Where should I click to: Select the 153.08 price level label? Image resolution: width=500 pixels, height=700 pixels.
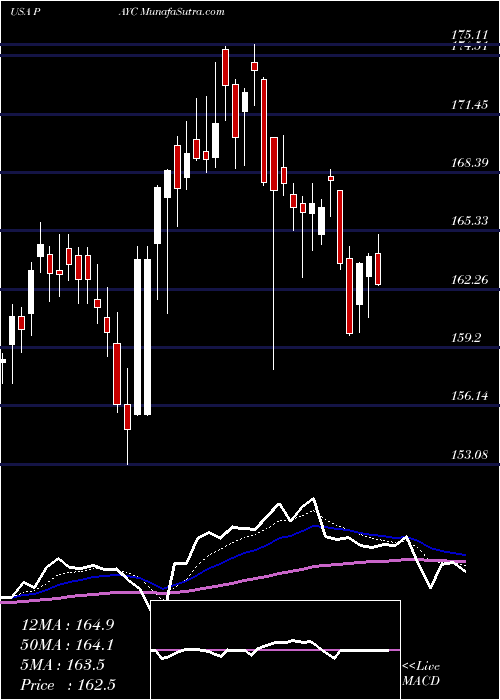[x=469, y=454]
